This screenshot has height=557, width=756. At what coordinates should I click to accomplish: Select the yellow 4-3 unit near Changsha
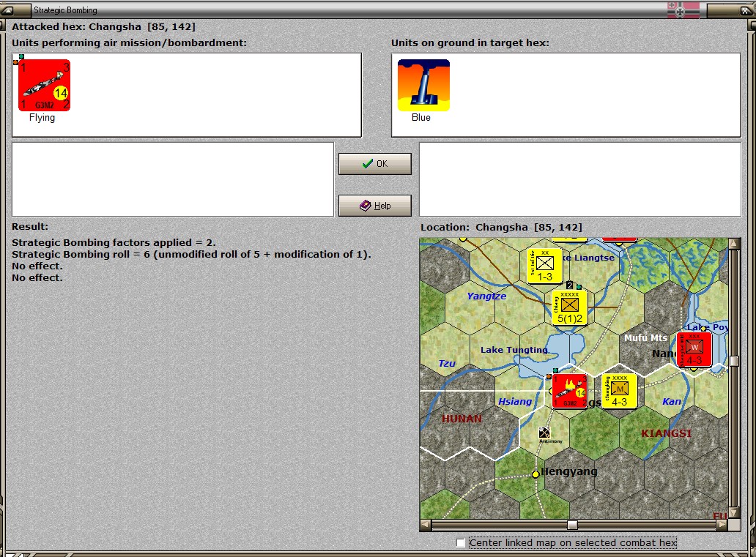pos(620,391)
